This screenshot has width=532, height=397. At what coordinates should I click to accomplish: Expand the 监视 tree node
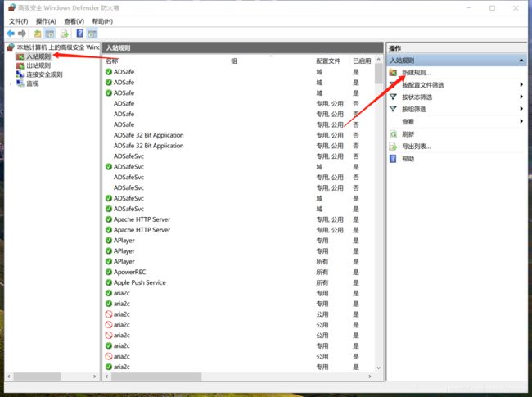[x=11, y=83]
